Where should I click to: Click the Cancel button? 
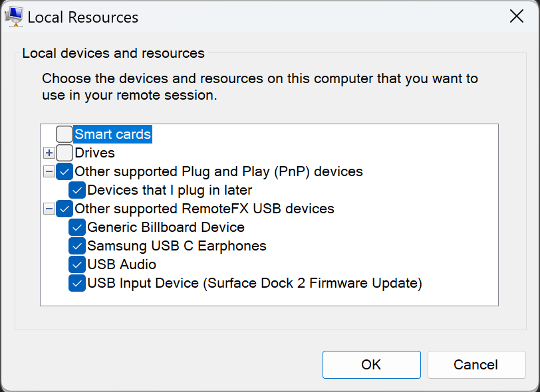477,365
